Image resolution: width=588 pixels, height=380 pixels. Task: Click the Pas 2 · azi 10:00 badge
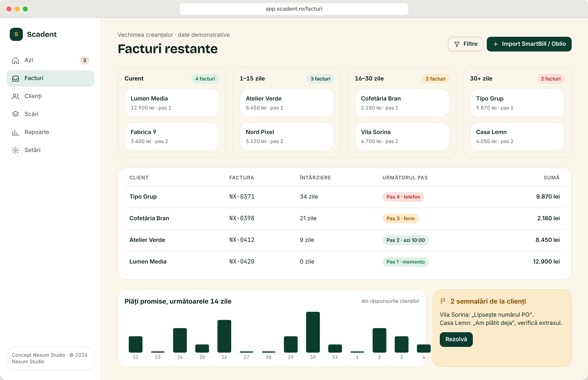coord(405,240)
